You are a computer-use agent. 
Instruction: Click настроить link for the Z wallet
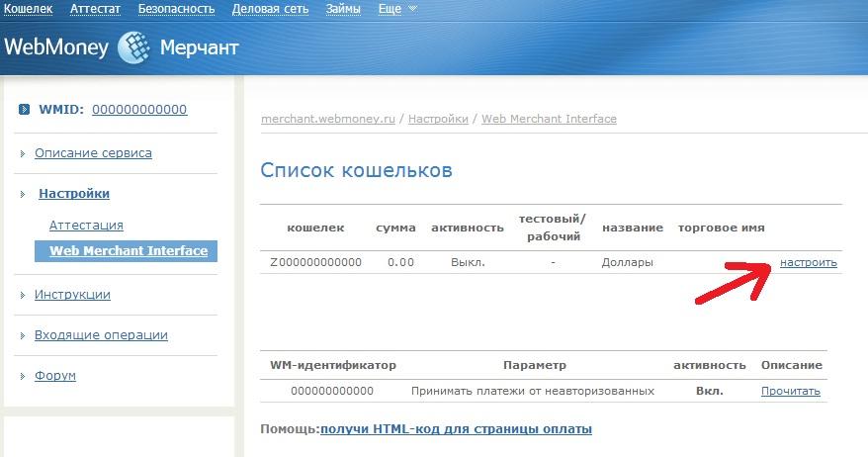(809, 262)
